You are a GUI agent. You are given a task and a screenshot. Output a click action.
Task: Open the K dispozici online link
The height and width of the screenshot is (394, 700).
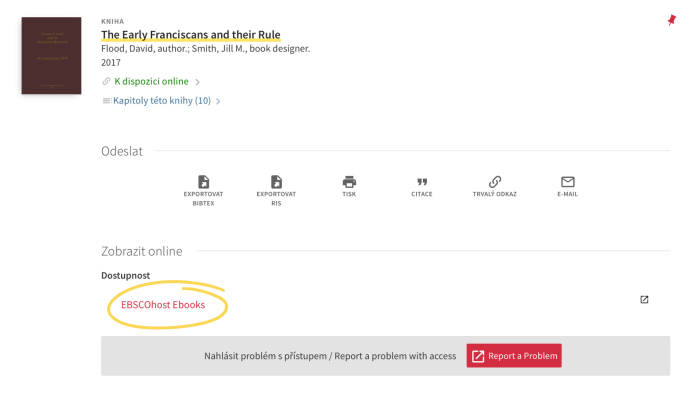coord(151,81)
